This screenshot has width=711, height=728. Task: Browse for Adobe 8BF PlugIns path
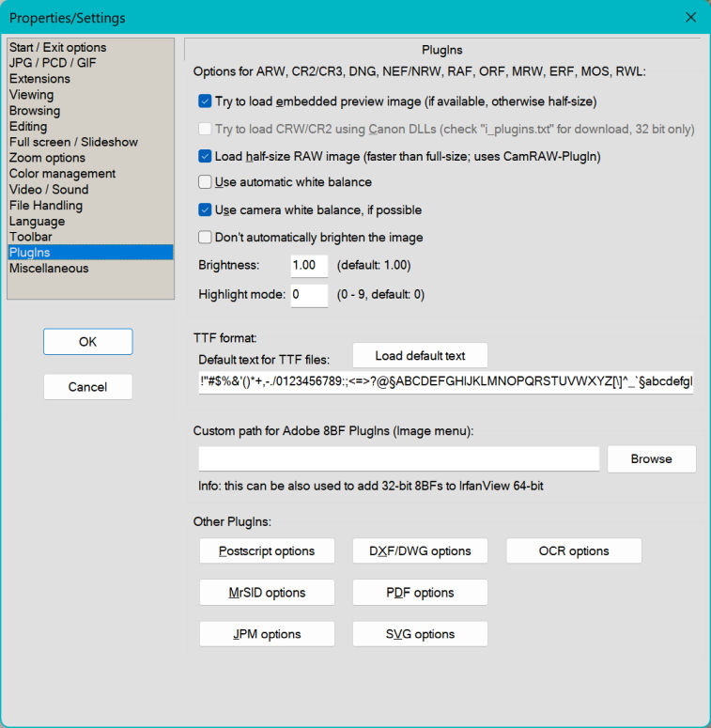(x=651, y=459)
